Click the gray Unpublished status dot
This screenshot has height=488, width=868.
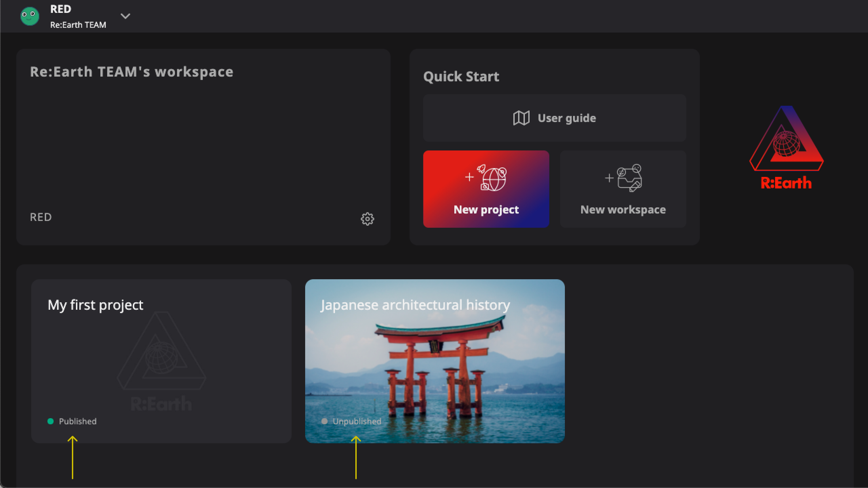[x=324, y=421]
